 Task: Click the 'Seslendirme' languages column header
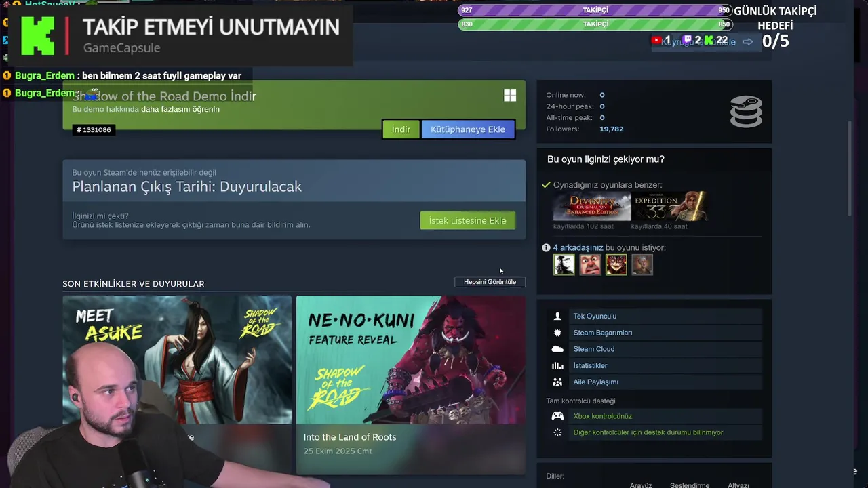(x=690, y=485)
